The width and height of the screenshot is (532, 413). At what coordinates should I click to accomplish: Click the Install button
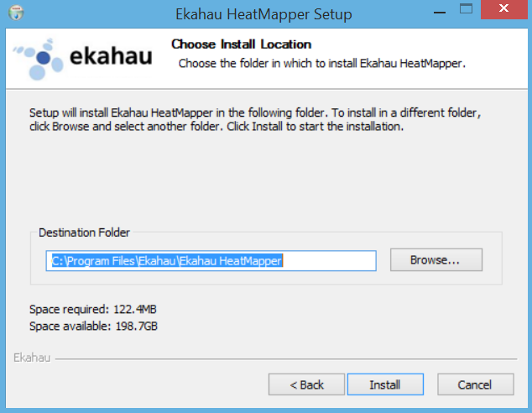tap(385, 384)
